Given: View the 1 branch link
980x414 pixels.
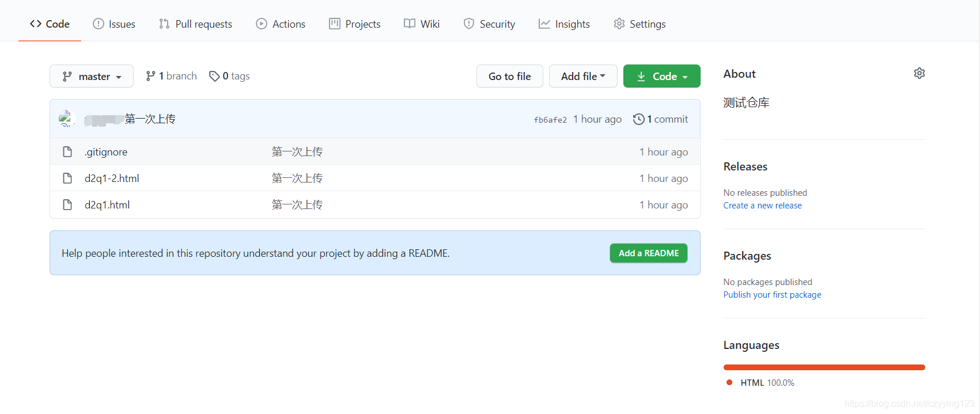Looking at the screenshot, I should point(171,76).
